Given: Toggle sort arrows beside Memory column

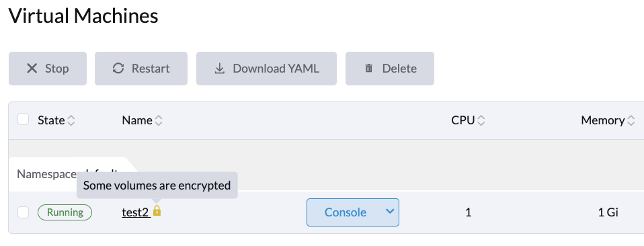Looking at the screenshot, I should point(631,120).
